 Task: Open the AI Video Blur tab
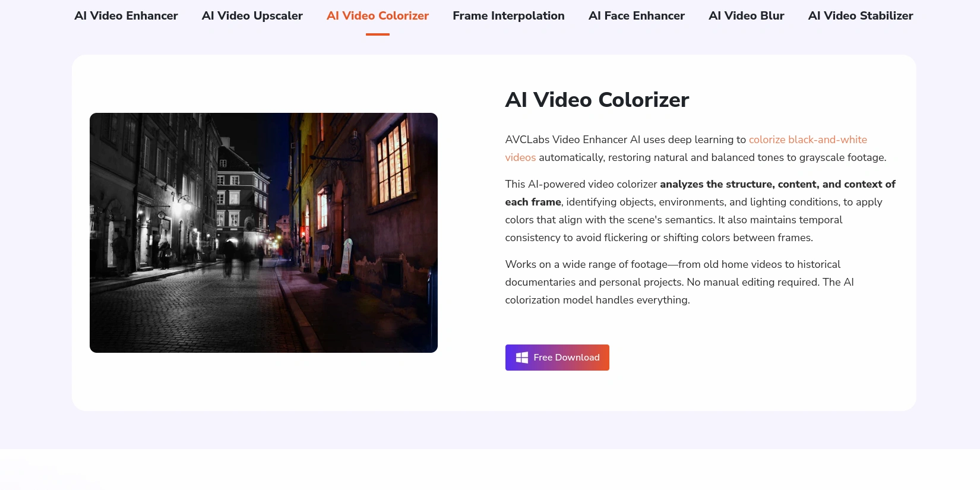(x=746, y=16)
